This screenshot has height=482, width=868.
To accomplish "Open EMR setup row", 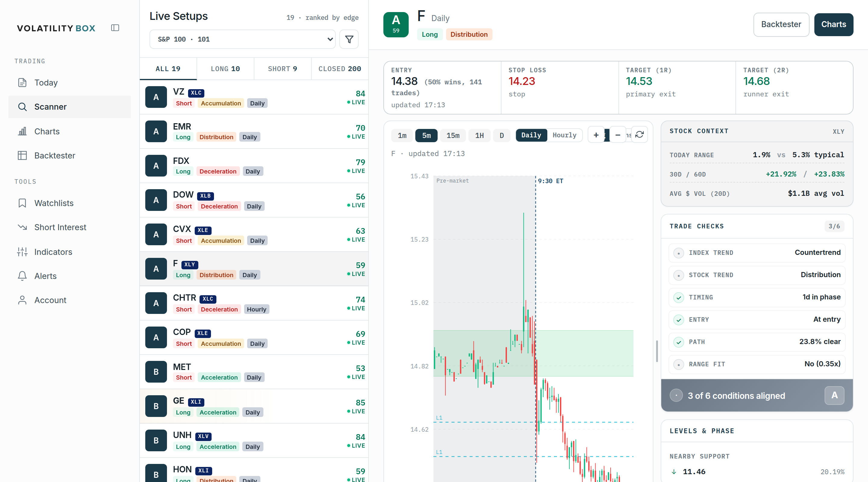I will pyautogui.click(x=254, y=131).
